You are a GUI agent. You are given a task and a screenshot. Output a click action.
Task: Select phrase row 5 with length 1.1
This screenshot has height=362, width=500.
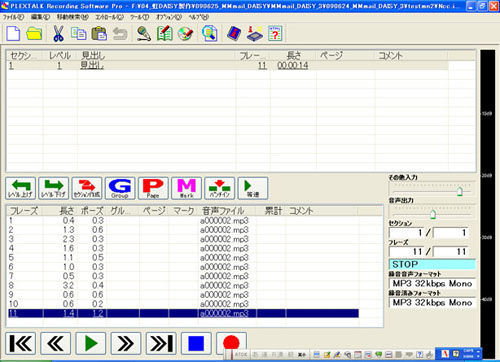183,257
